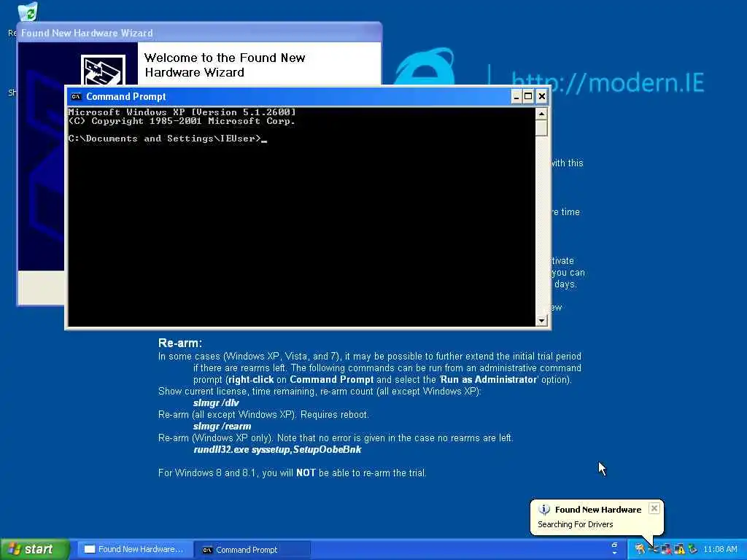Open the Start menu

click(x=34, y=549)
